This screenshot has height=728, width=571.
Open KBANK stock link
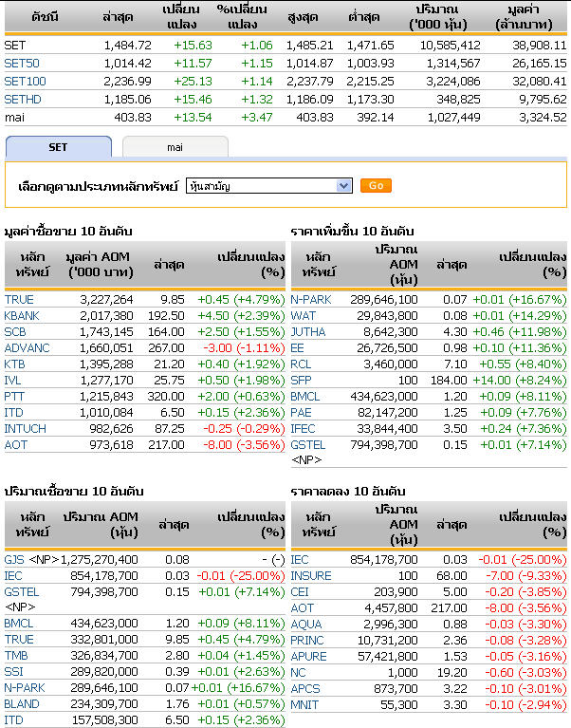22,315
